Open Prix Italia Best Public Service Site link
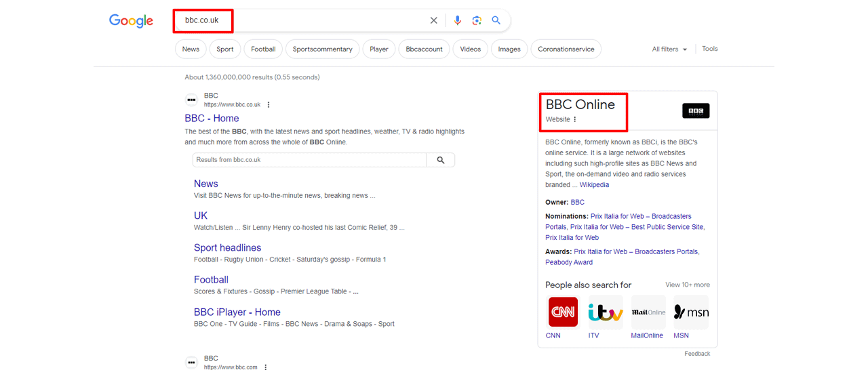 pos(637,227)
